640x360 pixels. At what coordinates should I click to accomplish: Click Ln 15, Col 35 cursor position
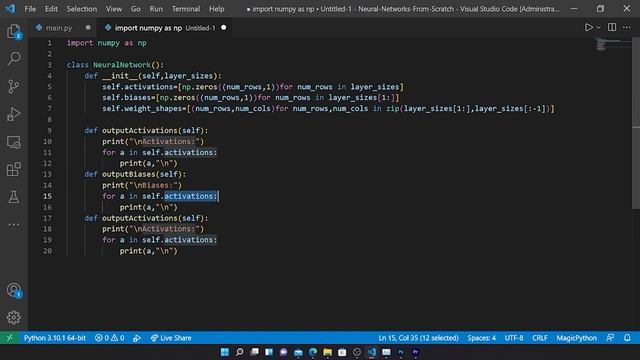(418, 338)
